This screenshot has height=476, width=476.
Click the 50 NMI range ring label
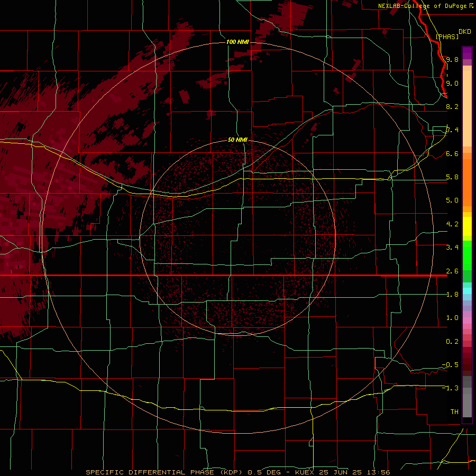pos(237,140)
